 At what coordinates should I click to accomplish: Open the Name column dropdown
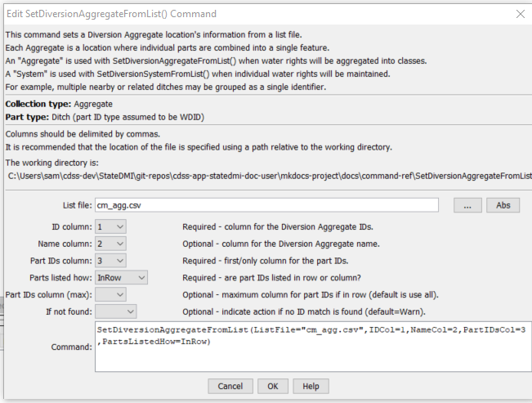[x=110, y=244]
